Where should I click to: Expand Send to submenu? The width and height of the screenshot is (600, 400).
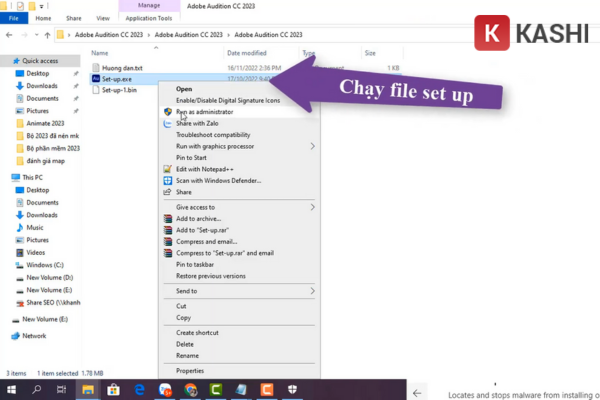[239, 291]
